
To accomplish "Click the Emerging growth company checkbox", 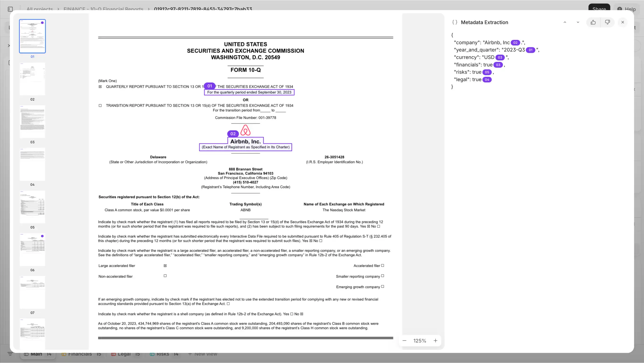I will point(382,287).
